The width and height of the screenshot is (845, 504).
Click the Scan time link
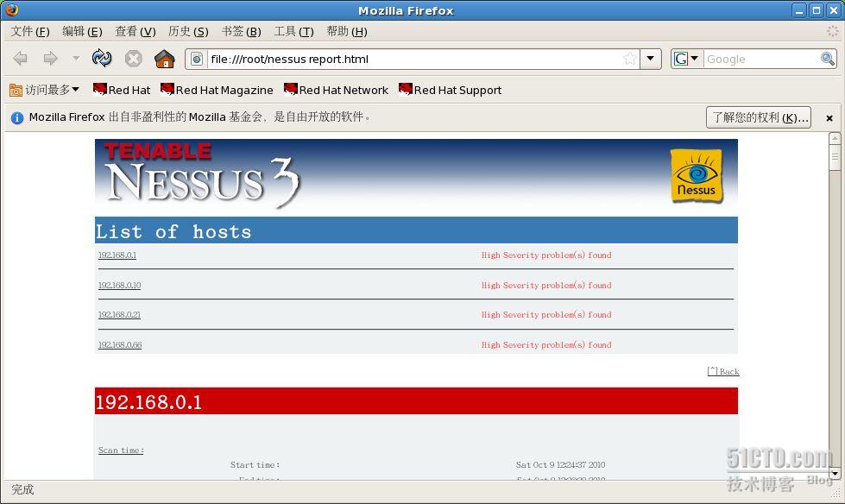pyautogui.click(x=121, y=450)
